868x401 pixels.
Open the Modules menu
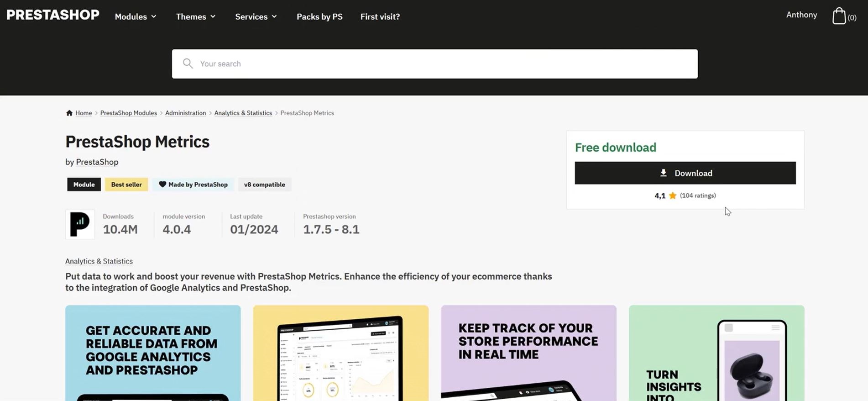tap(136, 16)
